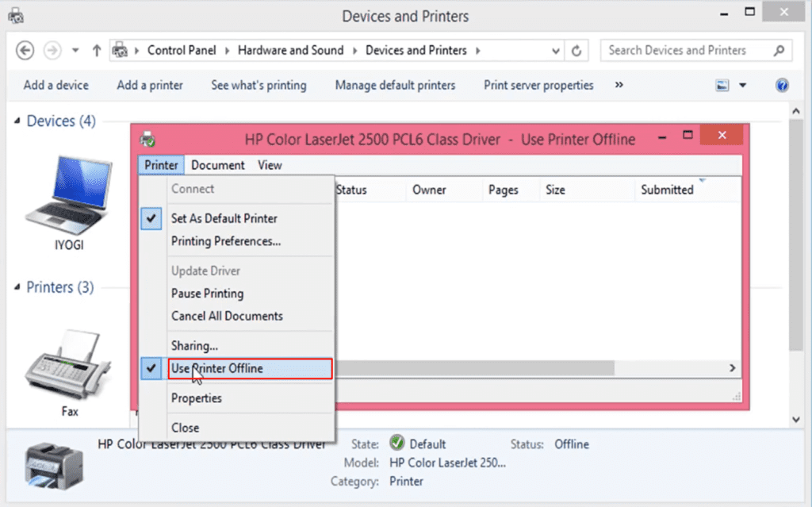Go up one folder level
The height and width of the screenshot is (507, 812).
tap(96, 50)
